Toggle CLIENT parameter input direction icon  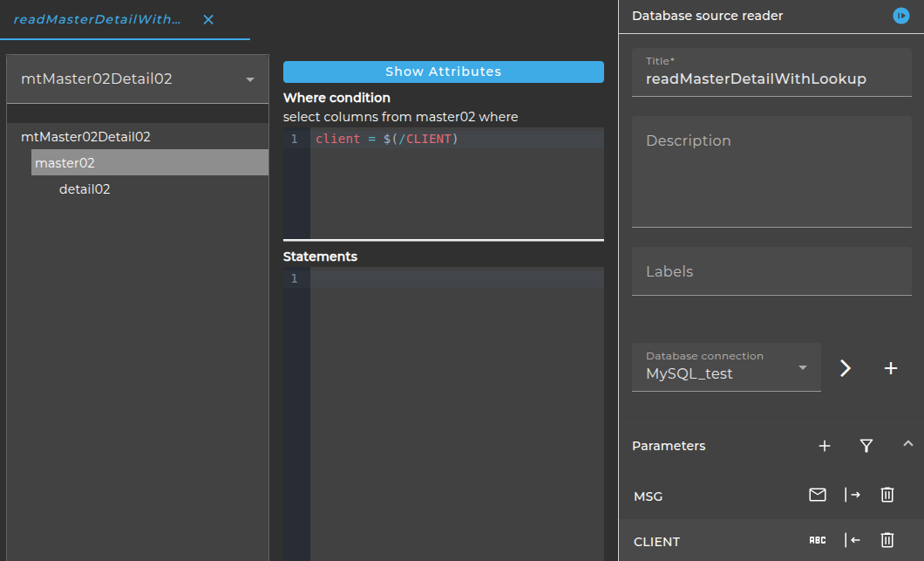click(x=853, y=540)
